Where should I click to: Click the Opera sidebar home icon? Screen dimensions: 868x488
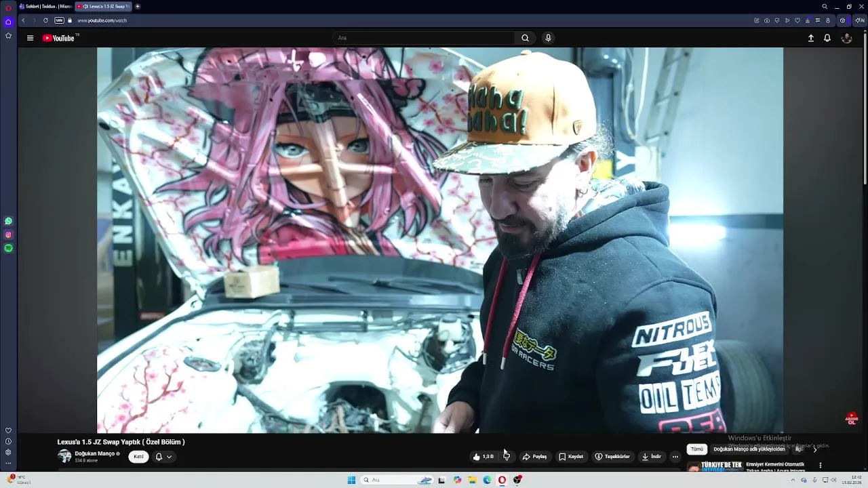click(8, 22)
